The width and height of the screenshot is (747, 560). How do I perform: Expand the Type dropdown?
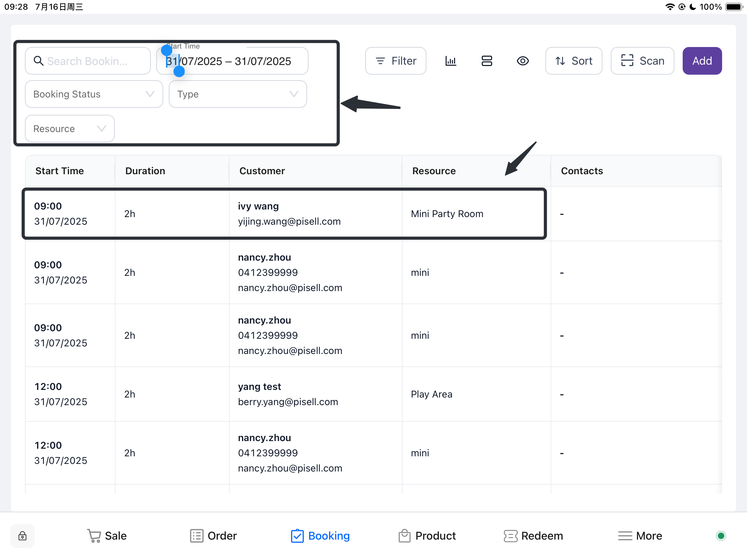point(238,94)
